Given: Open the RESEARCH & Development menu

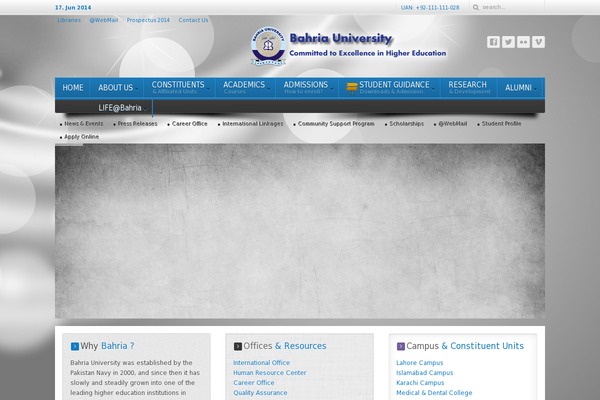Looking at the screenshot, I should tap(469, 88).
